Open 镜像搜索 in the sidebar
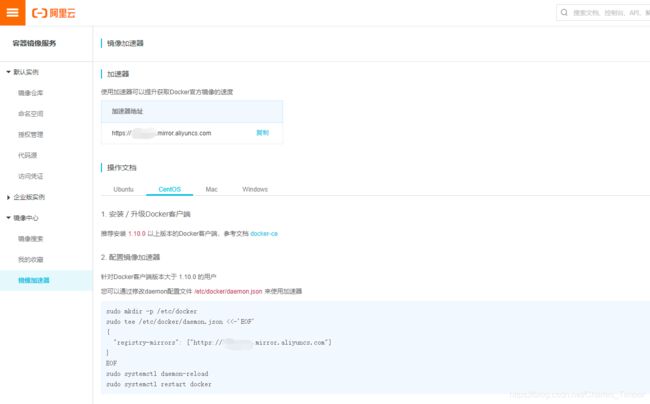 pyautogui.click(x=30, y=239)
